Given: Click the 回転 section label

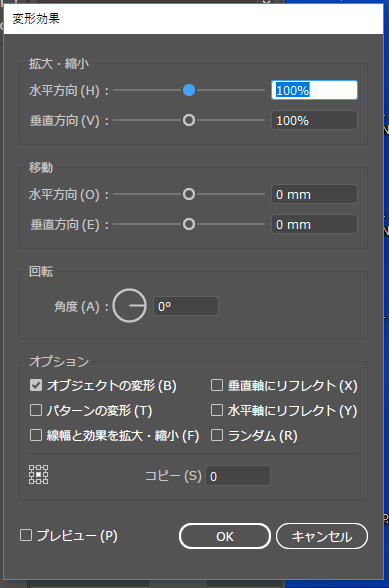Looking at the screenshot, I should pos(41,272).
